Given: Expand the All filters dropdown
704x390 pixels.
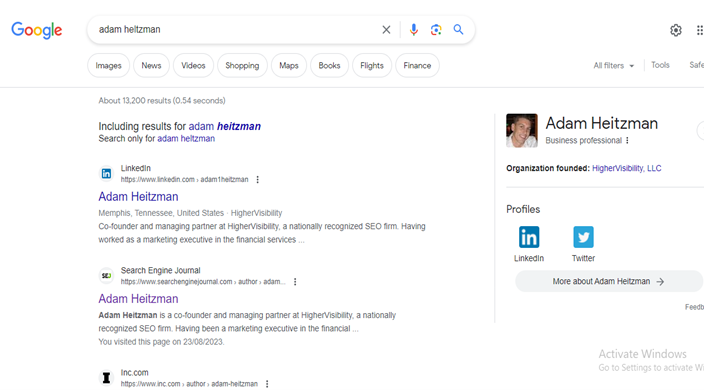Looking at the screenshot, I should point(613,66).
